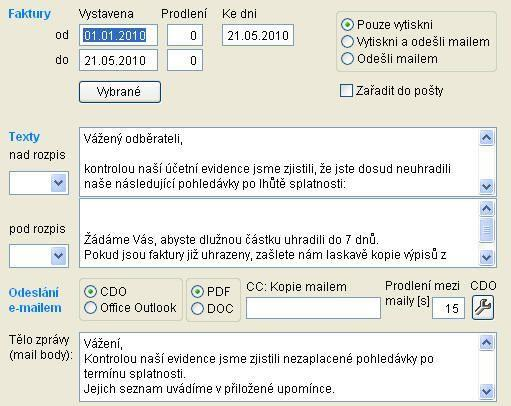
Task: Open CDO settings wrench icon
Action: tap(483, 307)
